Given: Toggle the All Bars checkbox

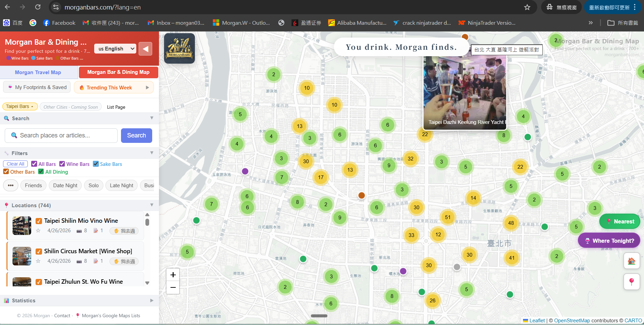Looking at the screenshot, I should point(34,164).
